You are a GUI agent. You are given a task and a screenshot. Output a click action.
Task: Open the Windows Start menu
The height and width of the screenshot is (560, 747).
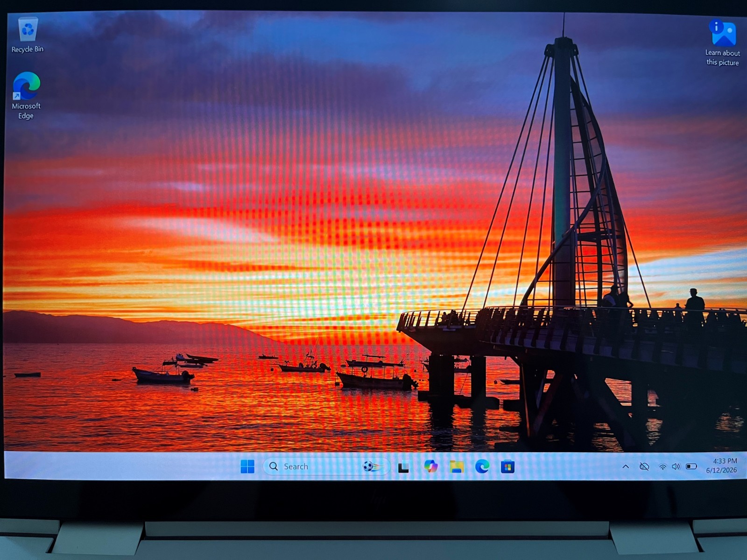[x=247, y=466]
